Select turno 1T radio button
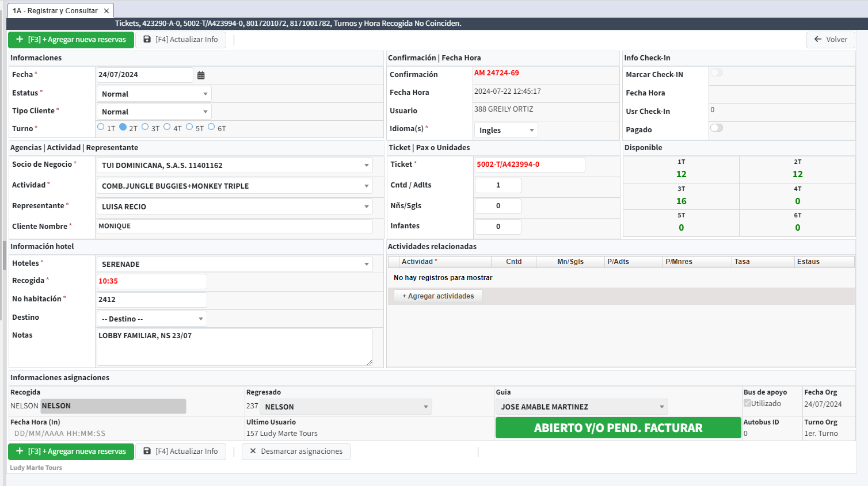Screen dimensions: 868x486 pyautogui.click(x=101, y=127)
